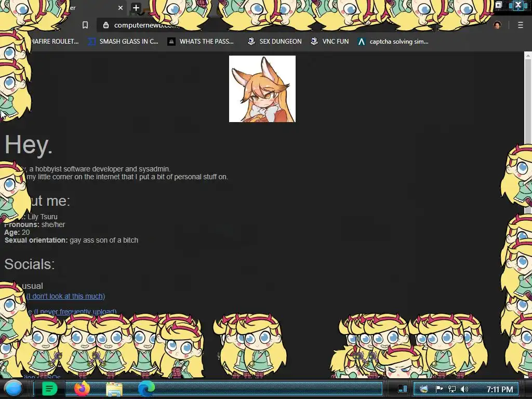The width and height of the screenshot is (532, 399).
Task: Launch Firefox from the taskbar
Action: click(x=82, y=389)
